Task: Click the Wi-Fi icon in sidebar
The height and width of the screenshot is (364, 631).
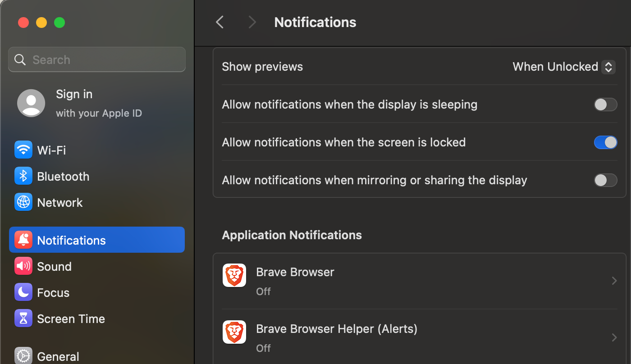Action: pos(23,150)
